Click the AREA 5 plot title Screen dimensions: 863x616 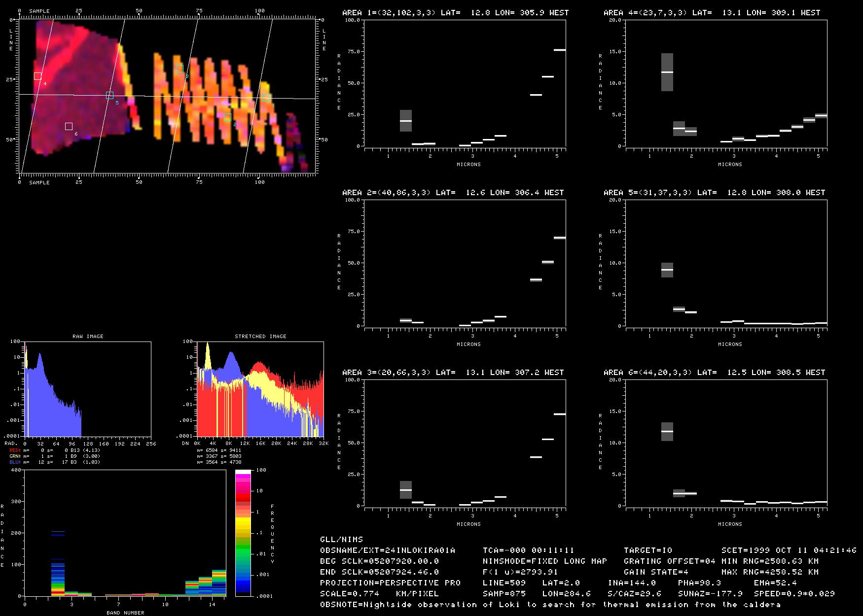pos(714,193)
